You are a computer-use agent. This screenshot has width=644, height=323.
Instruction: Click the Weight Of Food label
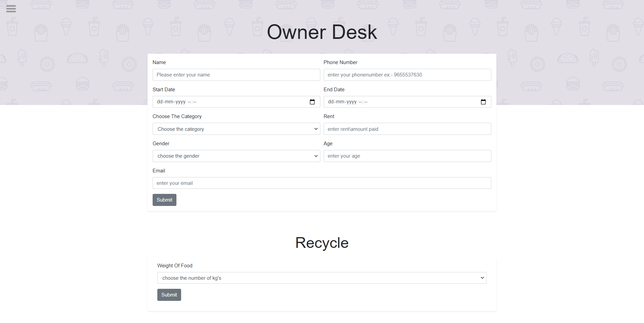[175, 266]
